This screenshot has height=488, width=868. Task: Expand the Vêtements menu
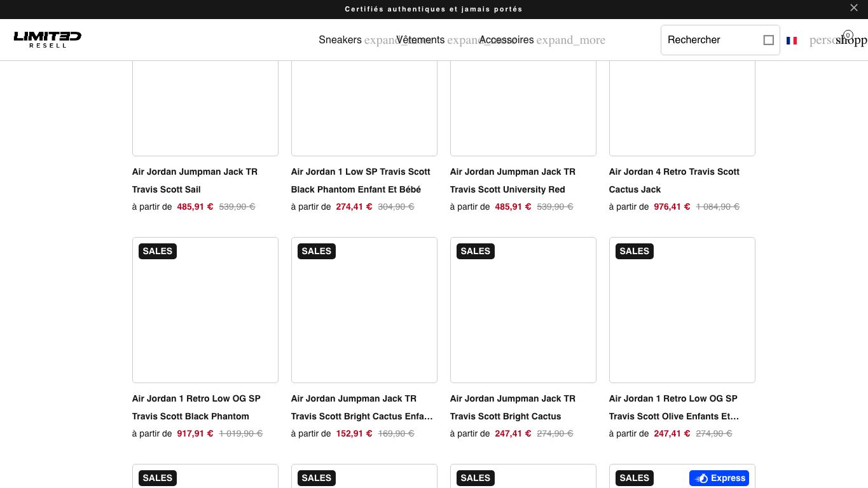420,40
